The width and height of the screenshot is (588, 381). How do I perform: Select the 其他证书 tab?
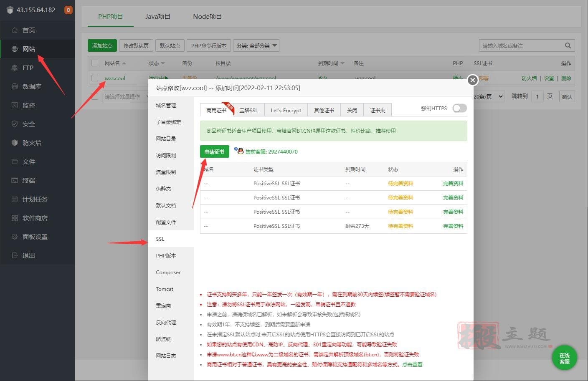tap(324, 110)
